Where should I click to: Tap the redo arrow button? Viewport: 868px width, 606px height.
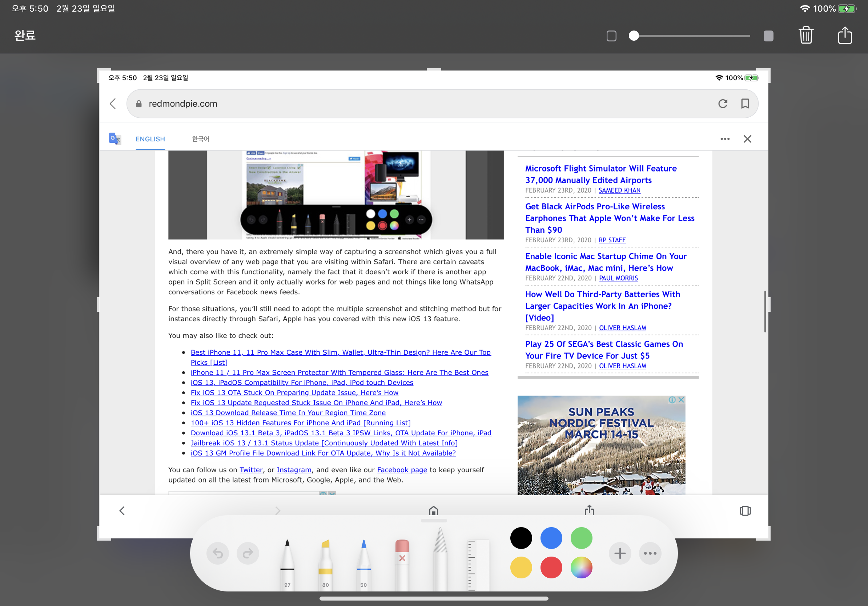(248, 553)
